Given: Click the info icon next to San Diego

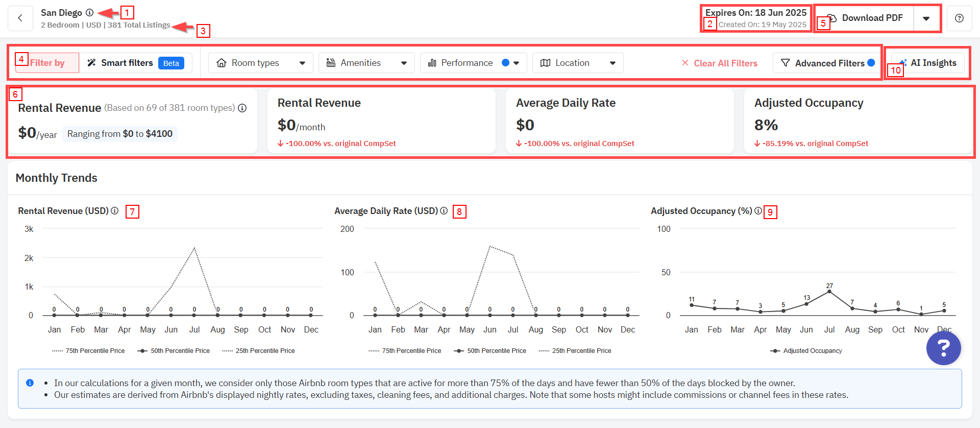Looking at the screenshot, I should pyautogui.click(x=90, y=13).
